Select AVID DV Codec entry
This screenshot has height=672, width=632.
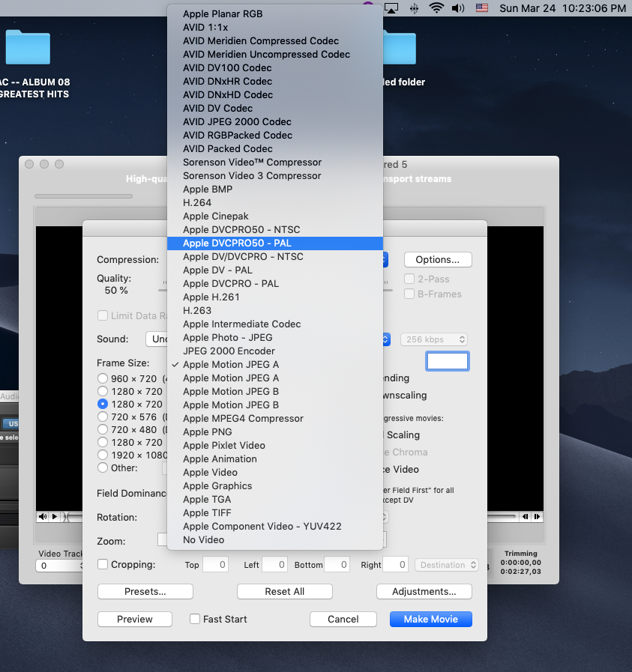coord(275,109)
